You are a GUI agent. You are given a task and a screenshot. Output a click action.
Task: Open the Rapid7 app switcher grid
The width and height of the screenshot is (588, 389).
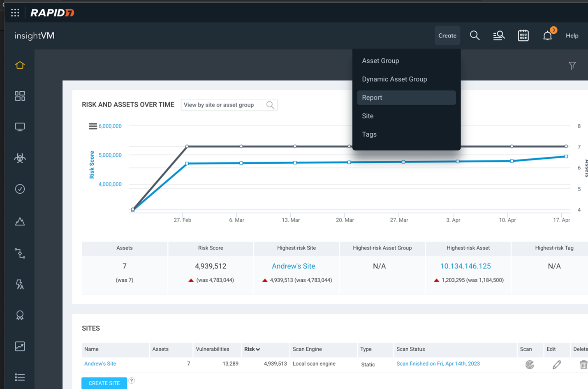click(x=15, y=13)
